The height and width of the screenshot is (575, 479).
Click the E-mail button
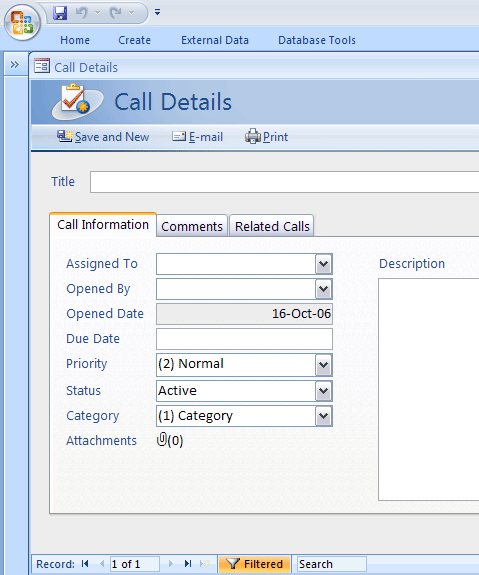point(197,137)
